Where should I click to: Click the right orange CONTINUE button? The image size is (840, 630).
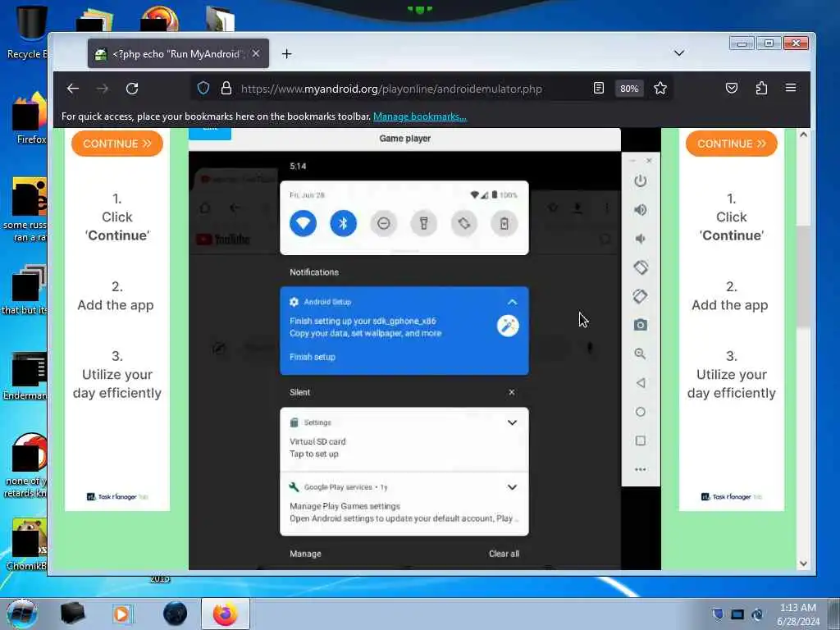731,144
